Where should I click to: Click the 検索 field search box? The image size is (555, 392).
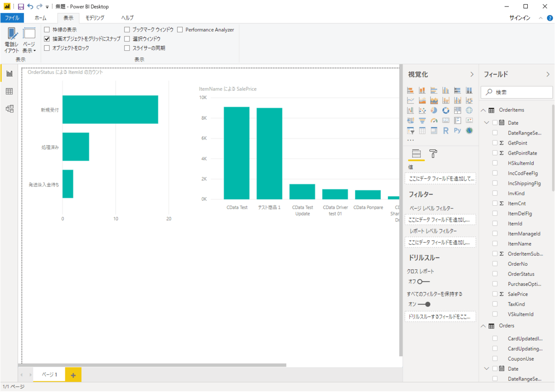[x=520, y=92]
